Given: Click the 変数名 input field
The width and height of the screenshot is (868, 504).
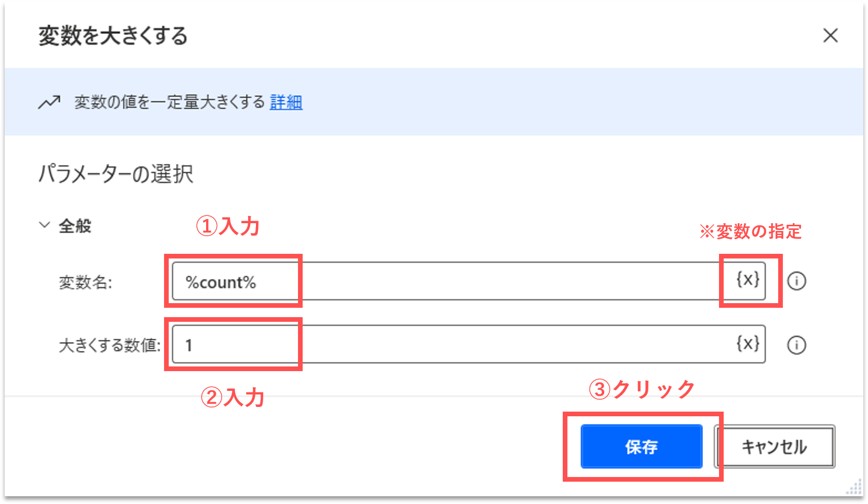Looking at the screenshot, I should pos(446,281).
